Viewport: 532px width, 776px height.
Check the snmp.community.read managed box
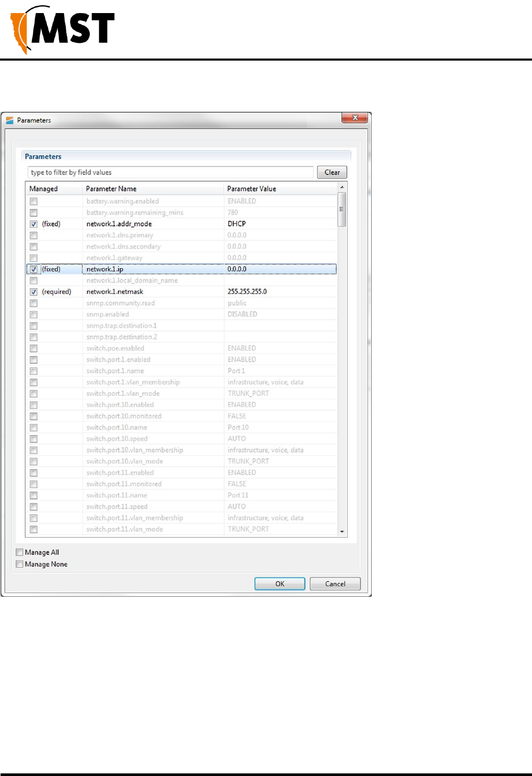(33, 303)
